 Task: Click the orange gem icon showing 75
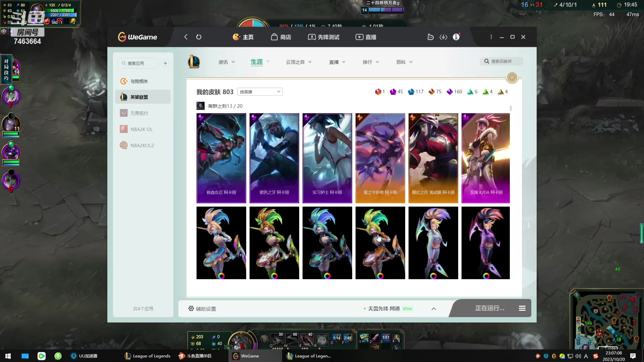[x=431, y=92]
